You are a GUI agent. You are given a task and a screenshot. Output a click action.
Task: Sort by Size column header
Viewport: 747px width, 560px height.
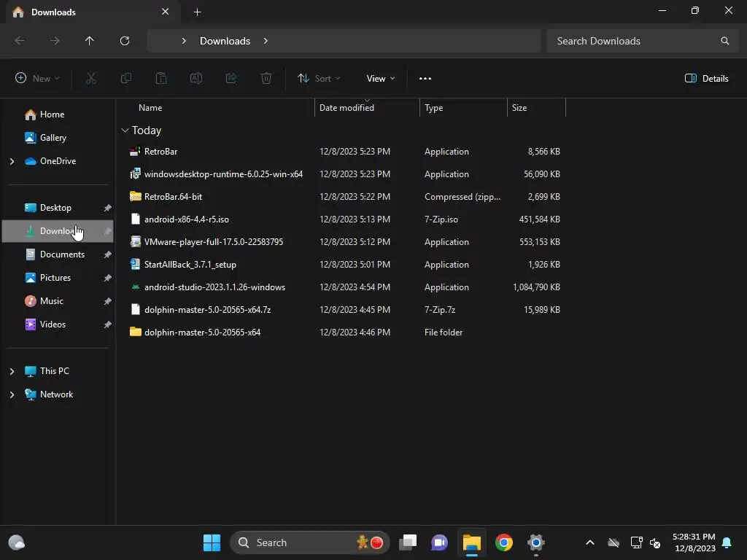519,108
